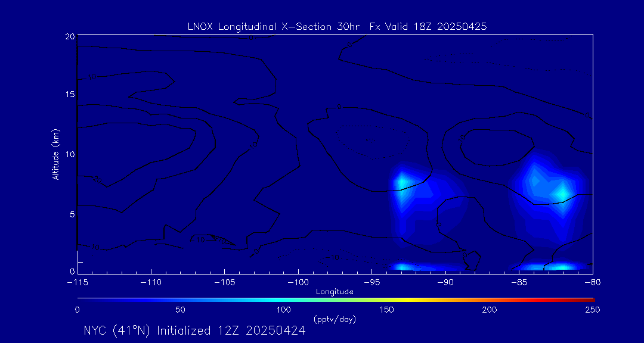Click the cyan hotspot near -82 longitude at 6.5 km
Screen dimensions: 644x343
coord(562,194)
